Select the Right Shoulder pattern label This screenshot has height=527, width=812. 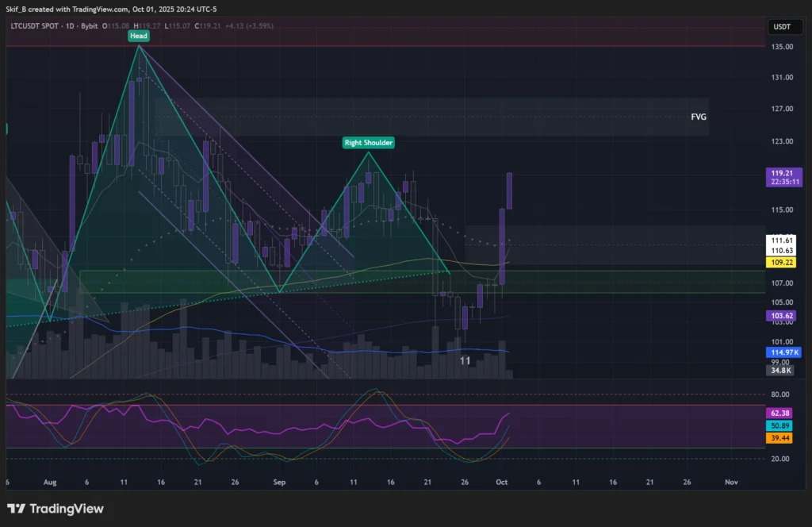[368, 143]
